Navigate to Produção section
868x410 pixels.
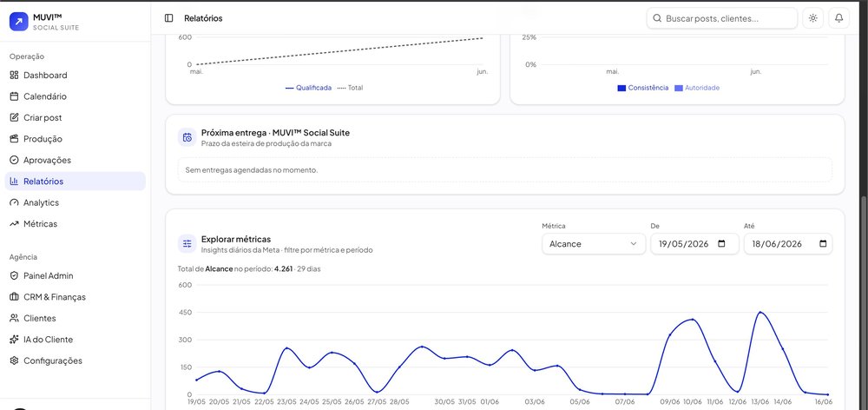coord(76,139)
